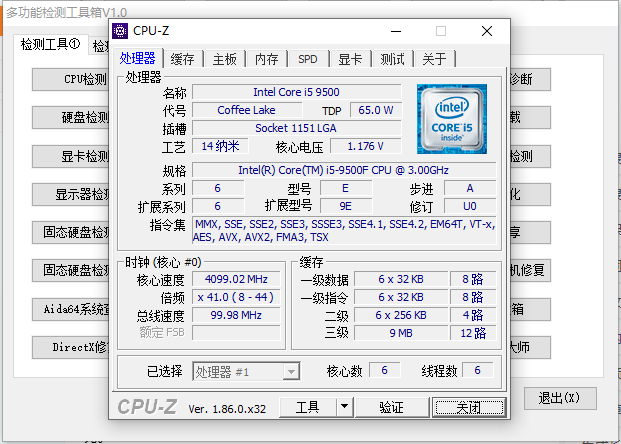
Task: Select 检测工具① tab in toolbox window
Action: (x=50, y=44)
